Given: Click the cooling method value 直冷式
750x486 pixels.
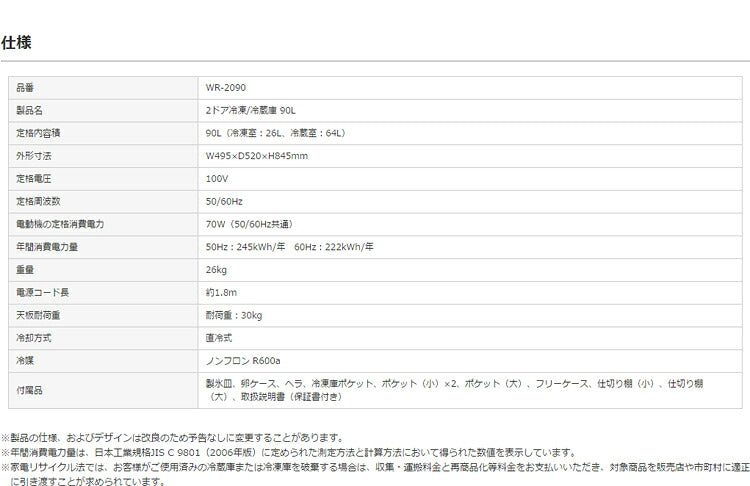Looking at the screenshot, I should (x=219, y=338).
